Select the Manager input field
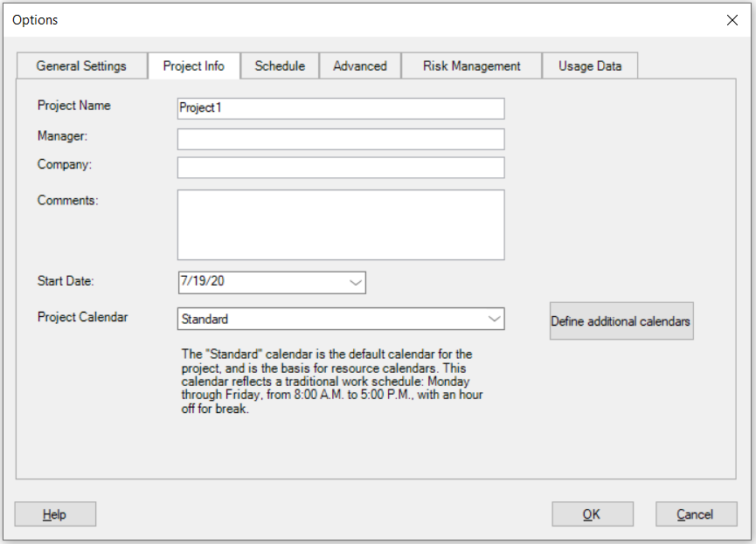This screenshot has width=756, height=544. 341,138
